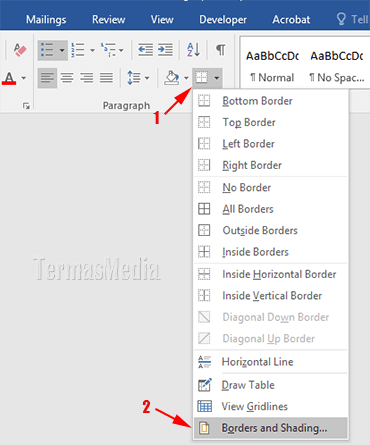Screen dimensions: 370x445
Task: Apply Inside Borders option
Action: [x=271, y=252]
